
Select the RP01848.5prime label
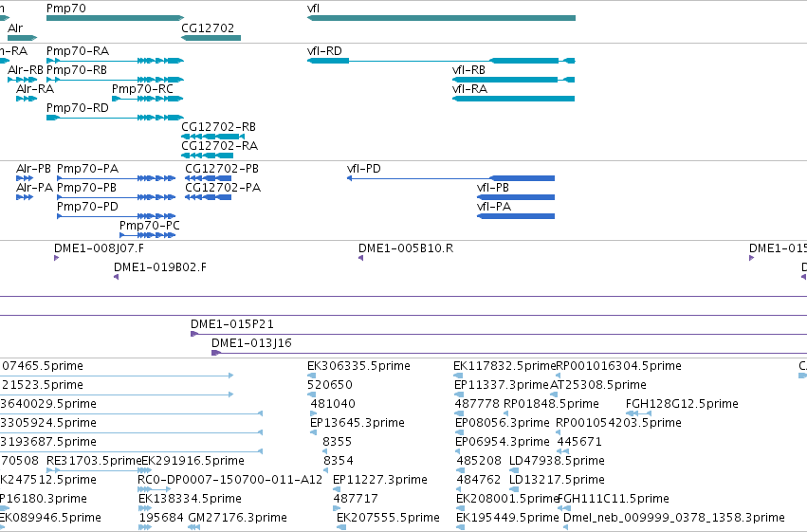coord(551,404)
